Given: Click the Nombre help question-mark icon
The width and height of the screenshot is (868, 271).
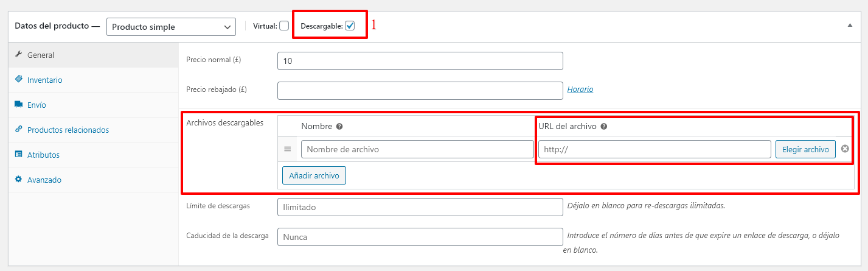Looking at the screenshot, I should (339, 127).
